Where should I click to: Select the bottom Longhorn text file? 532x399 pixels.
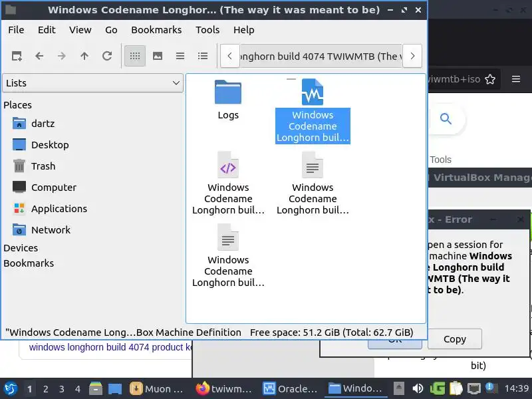(228, 256)
